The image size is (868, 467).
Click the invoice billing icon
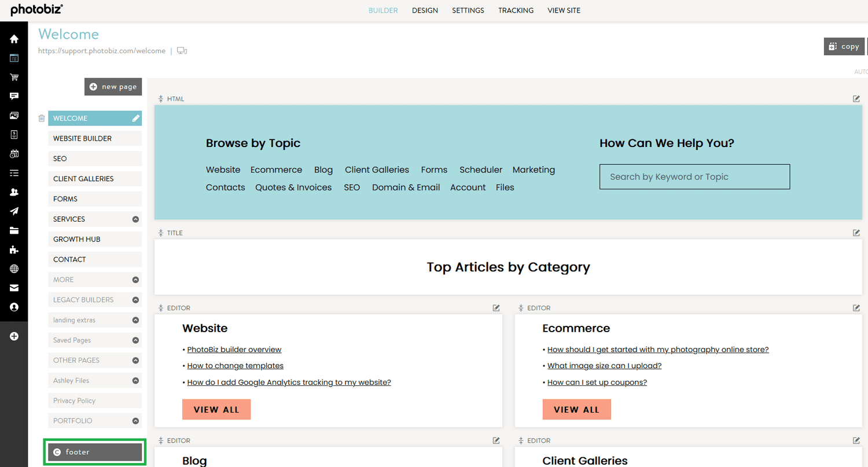click(14, 134)
